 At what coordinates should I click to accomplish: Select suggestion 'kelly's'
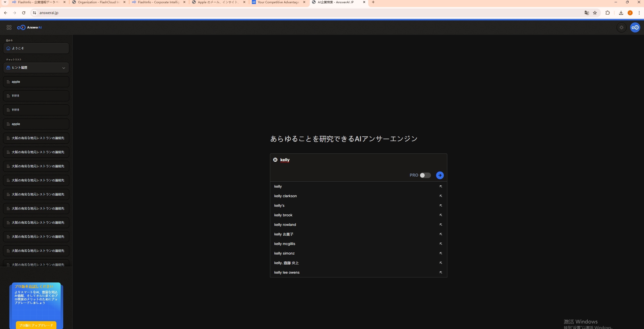click(x=358, y=205)
